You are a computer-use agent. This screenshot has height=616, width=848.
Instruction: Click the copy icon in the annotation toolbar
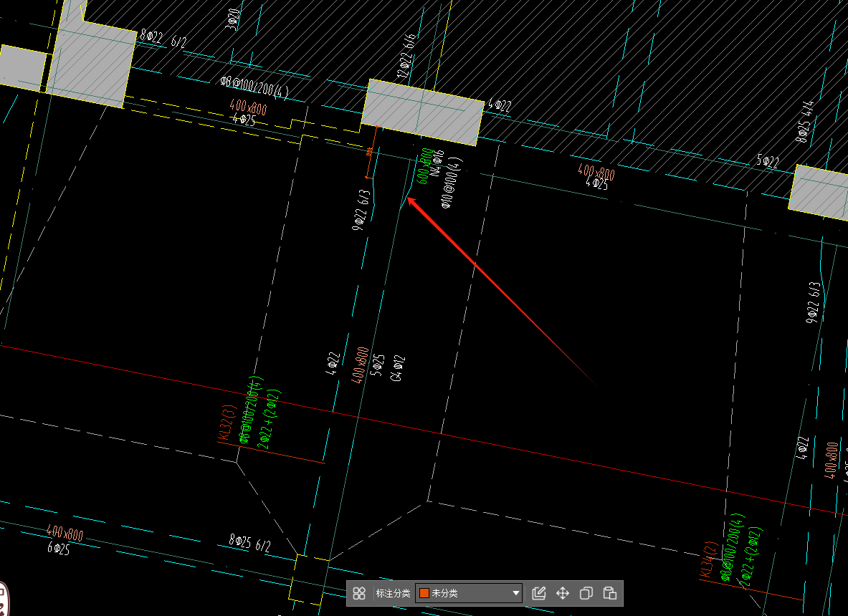586,593
